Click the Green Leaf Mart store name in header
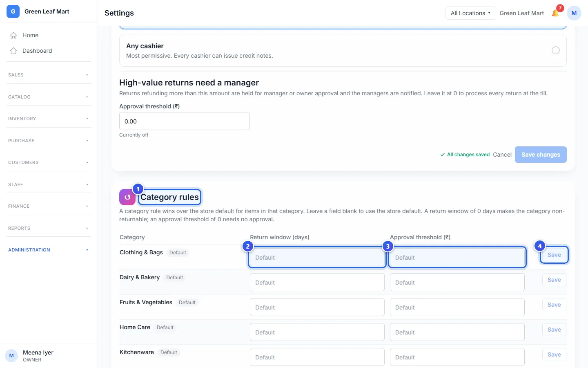 [522, 13]
